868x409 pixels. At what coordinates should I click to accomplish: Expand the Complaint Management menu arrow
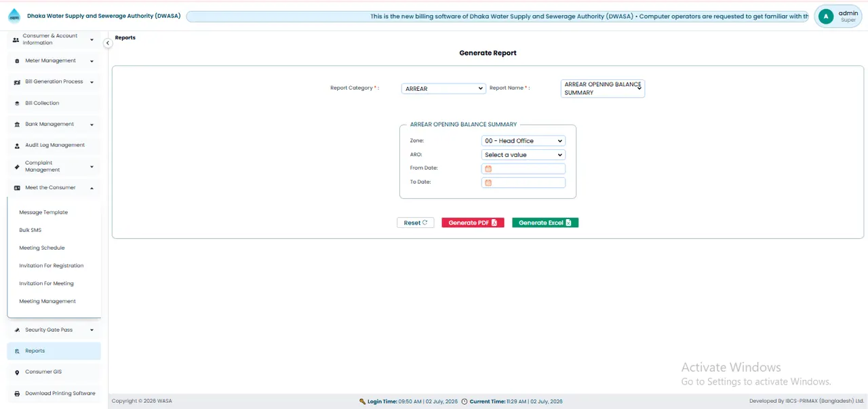[92, 166]
